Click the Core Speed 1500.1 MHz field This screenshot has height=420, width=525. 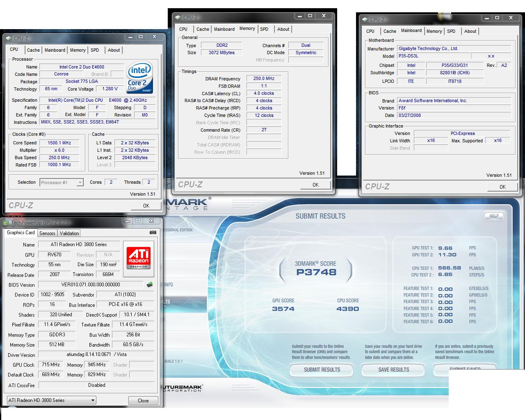click(x=59, y=143)
